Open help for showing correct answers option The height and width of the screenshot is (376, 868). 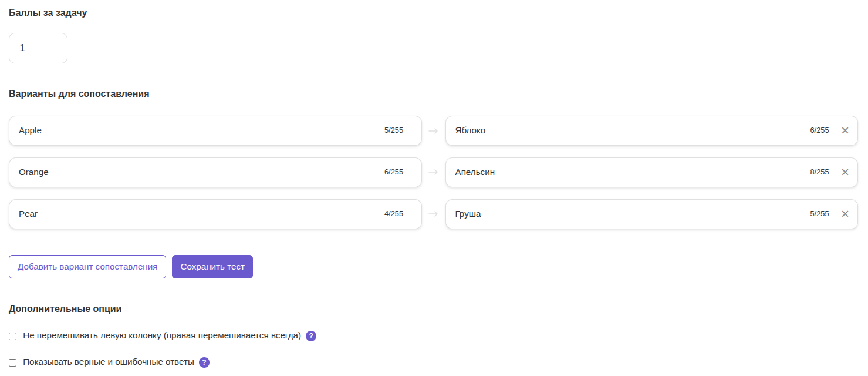click(x=204, y=362)
